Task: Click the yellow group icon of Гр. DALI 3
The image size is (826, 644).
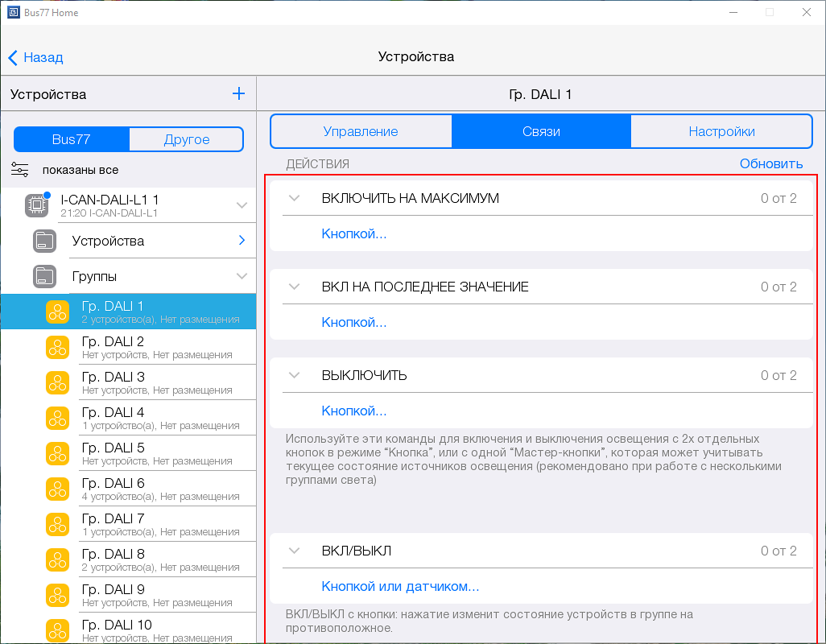Action: [57, 383]
